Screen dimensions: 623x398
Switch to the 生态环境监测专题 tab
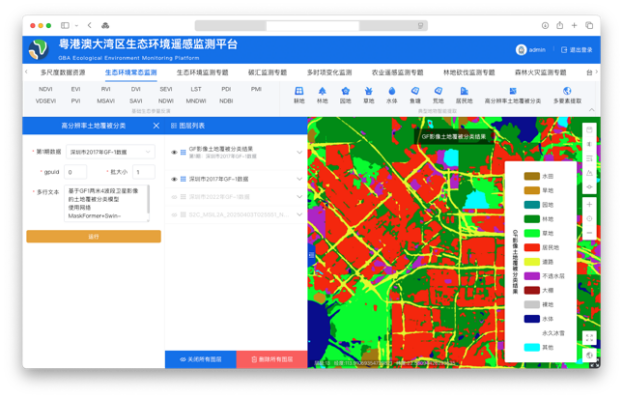[203, 73]
